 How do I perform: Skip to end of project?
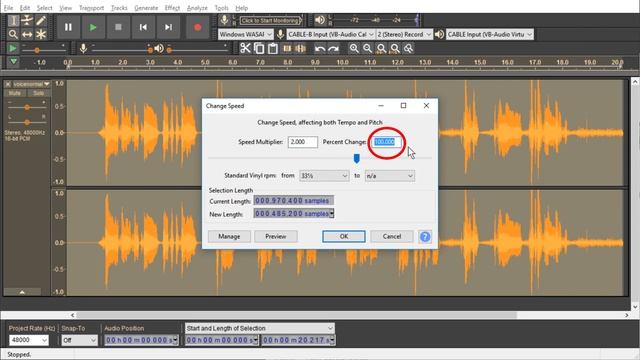(168, 27)
